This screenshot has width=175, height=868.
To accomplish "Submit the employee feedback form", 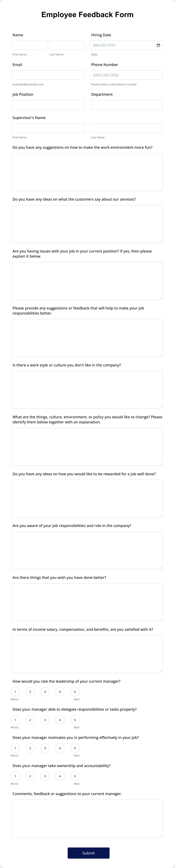I will (x=88, y=853).
